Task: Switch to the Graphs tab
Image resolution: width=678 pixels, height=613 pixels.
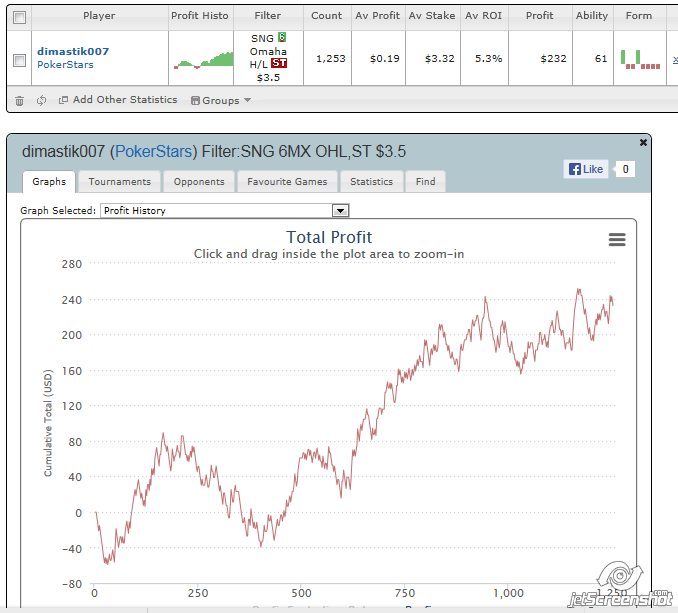Action: click(49, 182)
